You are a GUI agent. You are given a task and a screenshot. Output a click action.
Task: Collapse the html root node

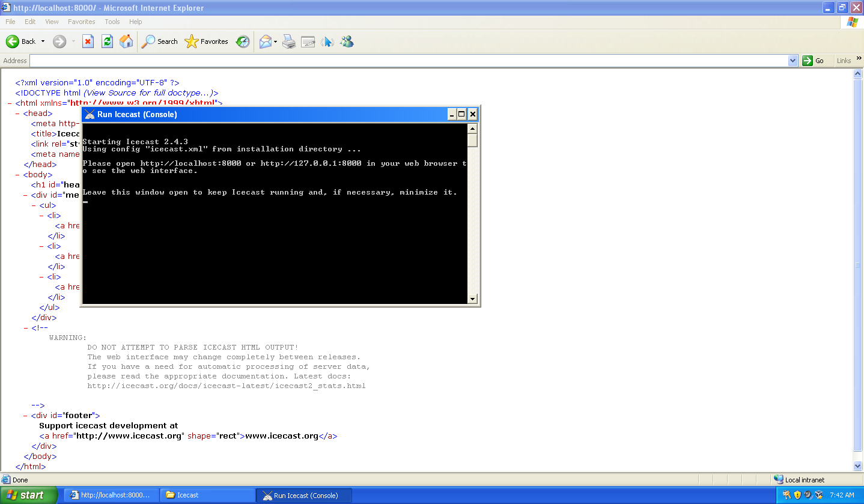click(x=10, y=103)
